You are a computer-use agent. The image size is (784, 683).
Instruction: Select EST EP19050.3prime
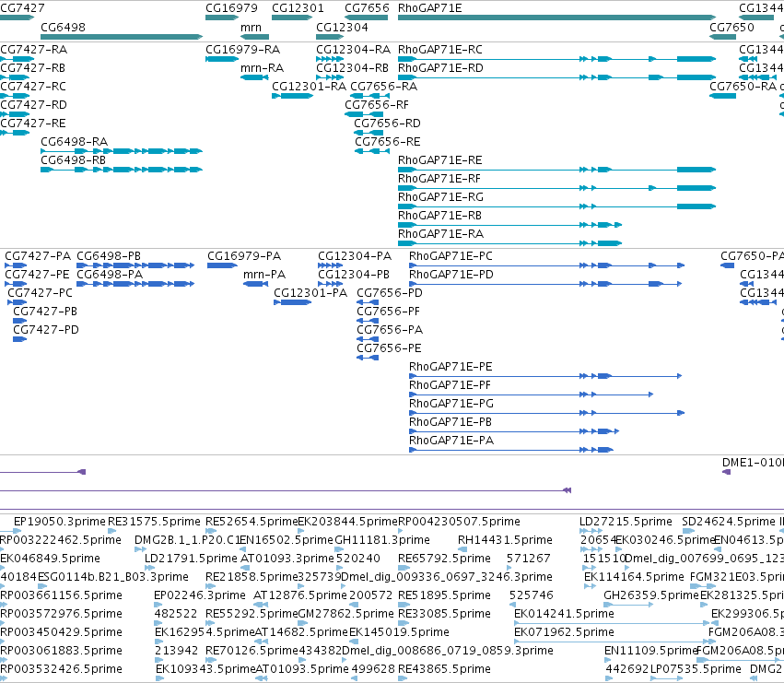point(60,522)
